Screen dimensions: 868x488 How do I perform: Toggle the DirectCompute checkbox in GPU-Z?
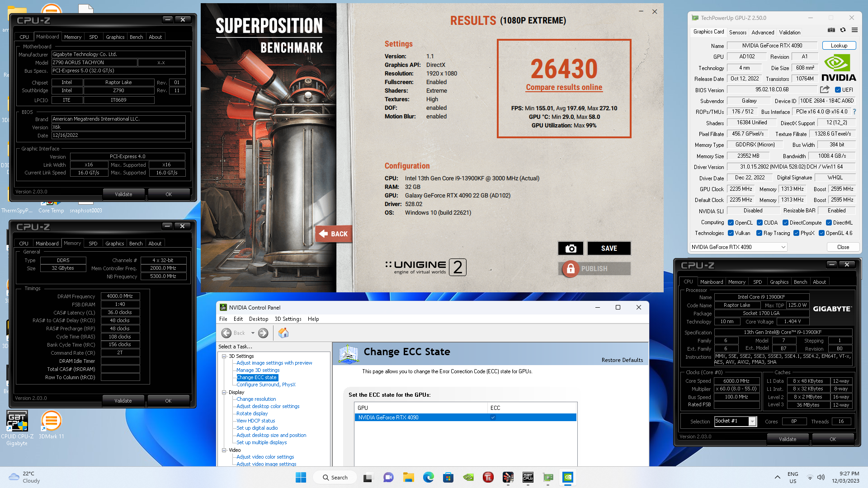point(785,222)
